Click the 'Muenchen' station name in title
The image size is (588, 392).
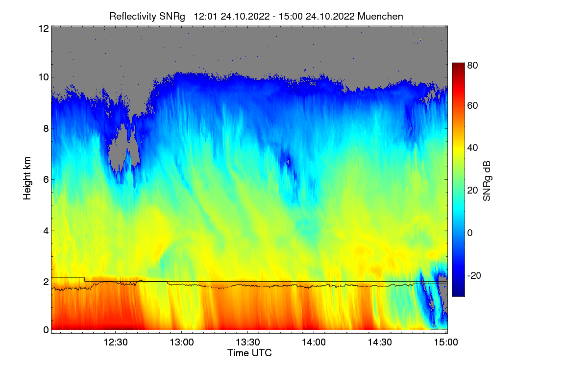tap(380, 16)
